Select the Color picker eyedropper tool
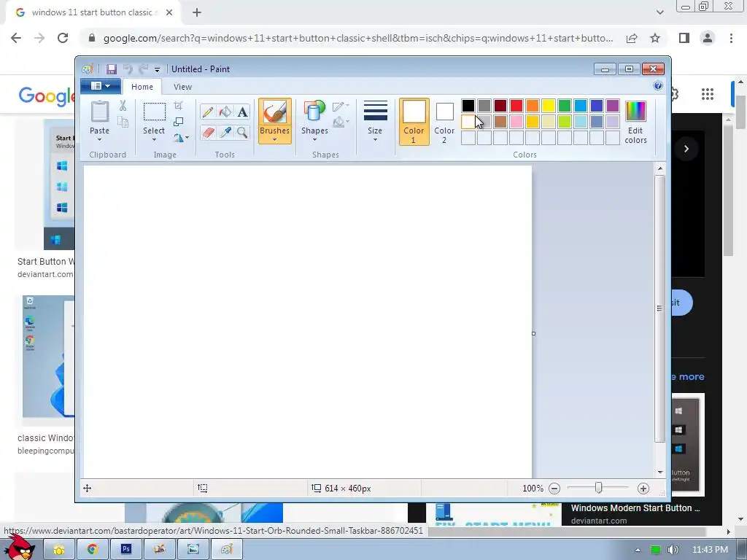The width and height of the screenshot is (747, 560). point(225,132)
